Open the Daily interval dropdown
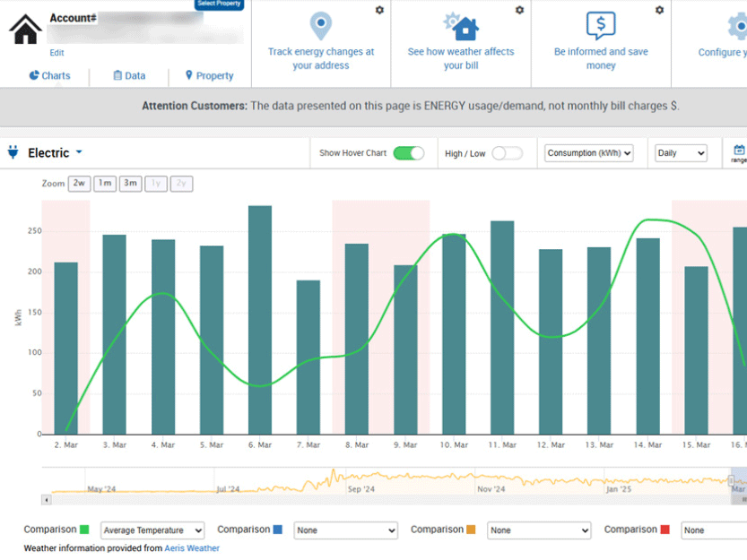The height and width of the screenshot is (560, 747). click(x=681, y=153)
